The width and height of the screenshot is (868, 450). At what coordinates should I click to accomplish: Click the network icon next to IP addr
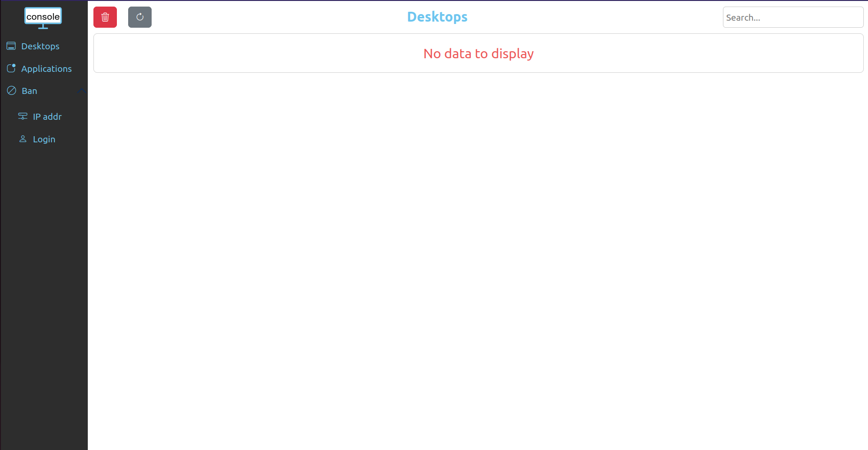23,116
